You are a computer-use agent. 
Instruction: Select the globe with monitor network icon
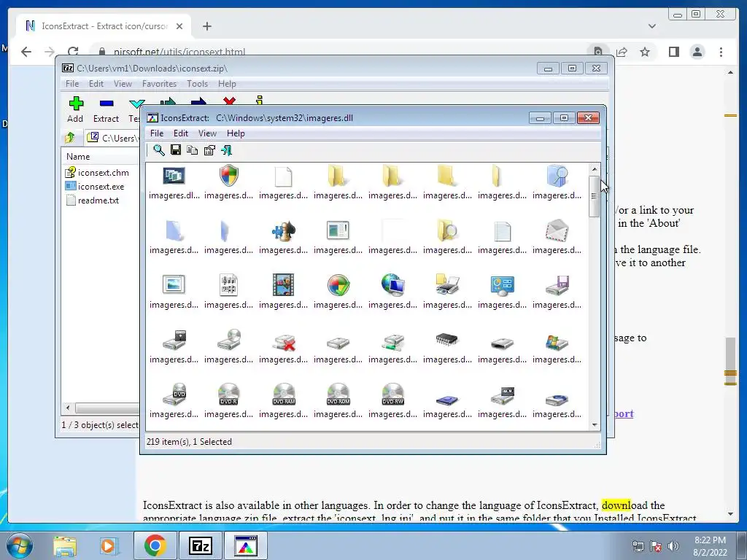(392, 285)
